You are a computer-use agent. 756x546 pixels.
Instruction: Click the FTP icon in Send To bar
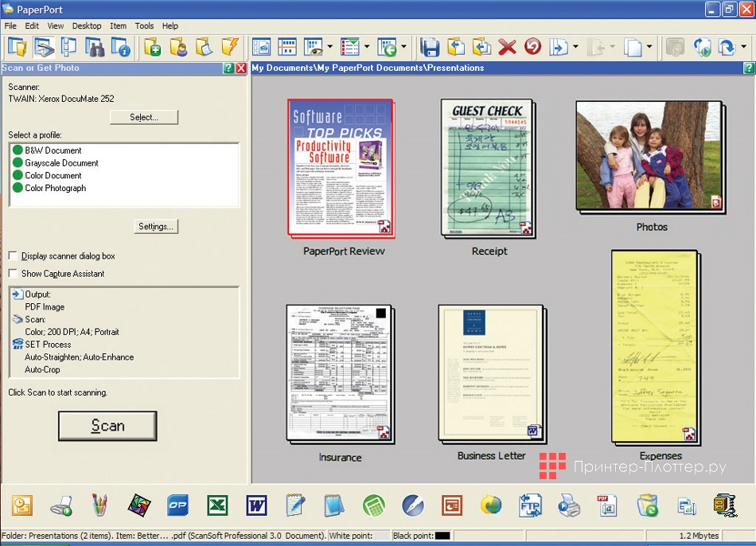pyautogui.click(x=530, y=505)
